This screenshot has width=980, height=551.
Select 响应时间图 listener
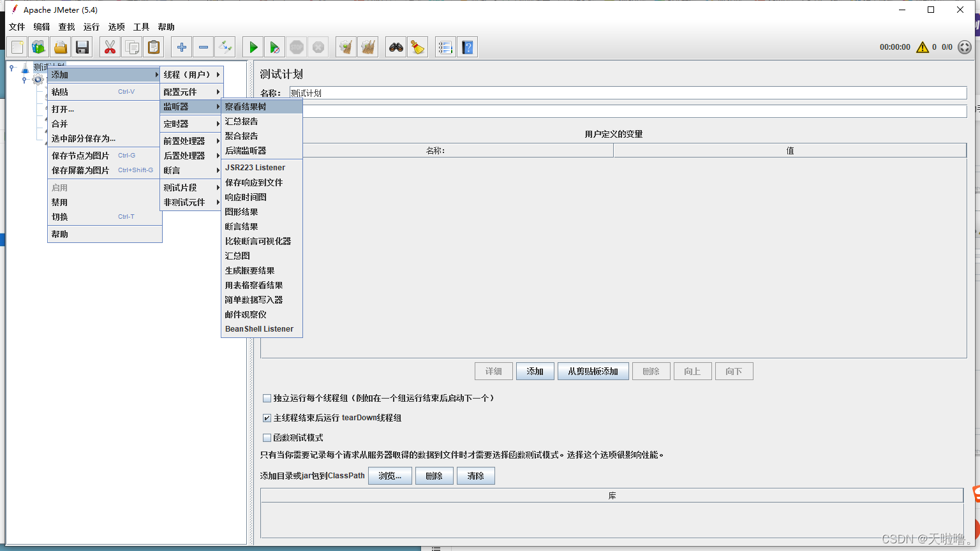tap(262, 197)
